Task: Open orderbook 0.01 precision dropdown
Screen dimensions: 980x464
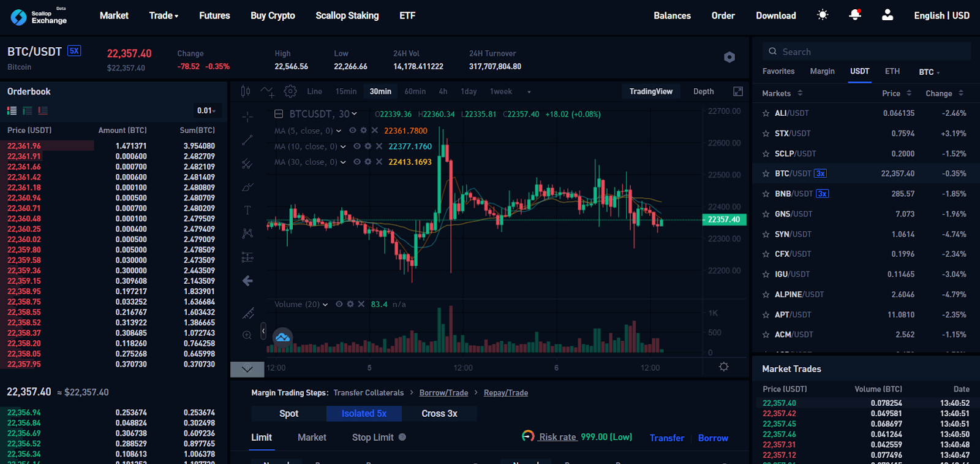Action: (206, 111)
